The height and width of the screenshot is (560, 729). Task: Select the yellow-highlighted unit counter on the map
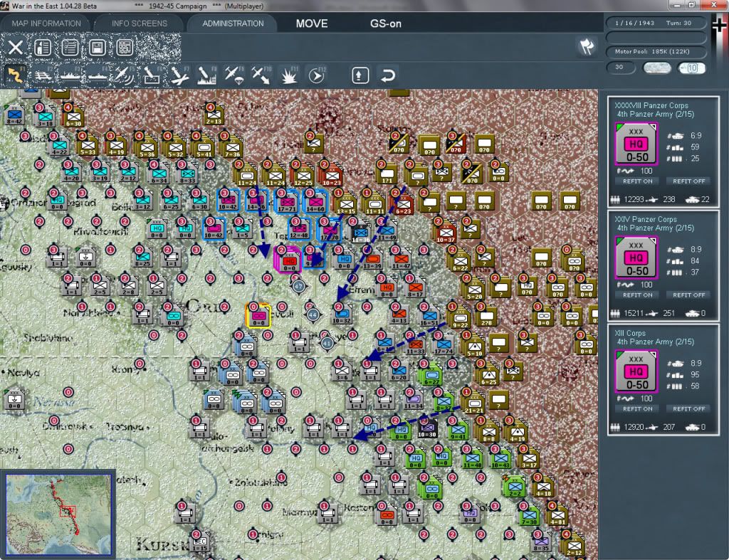(258, 316)
